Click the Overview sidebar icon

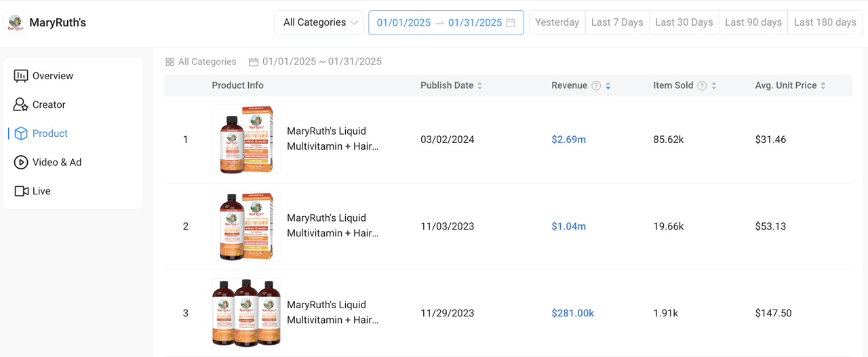[21, 76]
